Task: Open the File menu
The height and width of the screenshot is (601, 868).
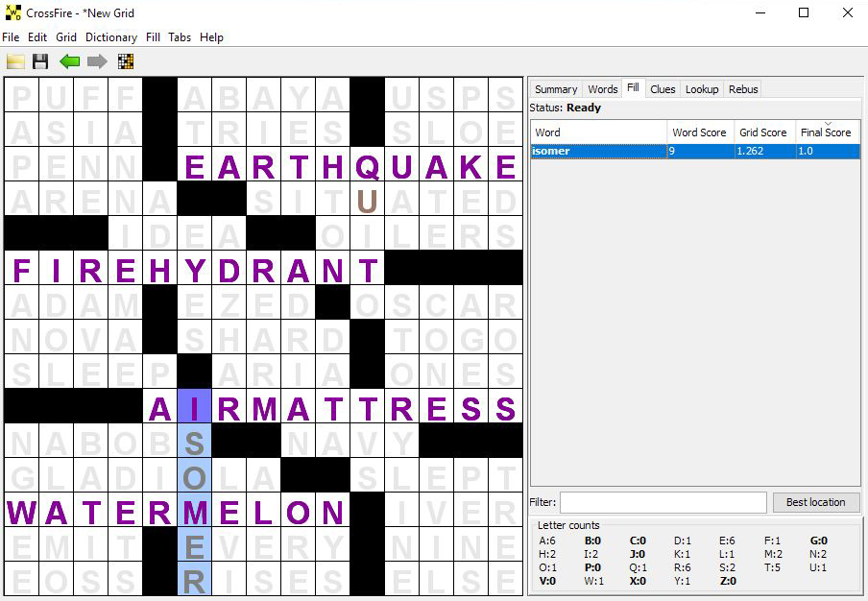Action: click(x=11, y=37)
